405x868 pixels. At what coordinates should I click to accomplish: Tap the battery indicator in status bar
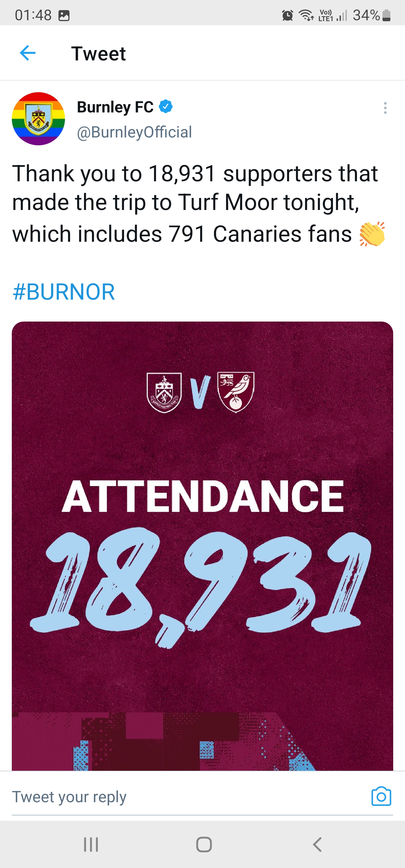click(x=387, y=15)
